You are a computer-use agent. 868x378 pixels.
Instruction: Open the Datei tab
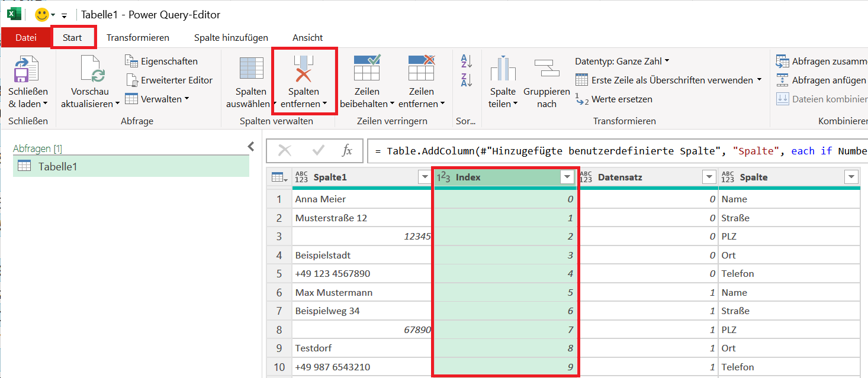(x=25, y=37)
